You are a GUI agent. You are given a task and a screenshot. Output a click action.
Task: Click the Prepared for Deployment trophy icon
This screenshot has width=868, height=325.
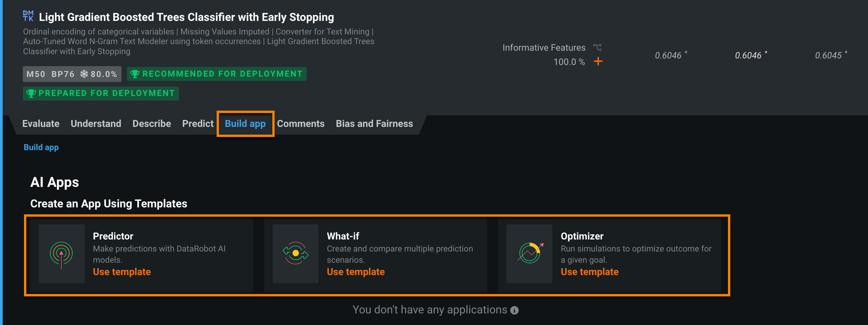[x=31, y=93]
